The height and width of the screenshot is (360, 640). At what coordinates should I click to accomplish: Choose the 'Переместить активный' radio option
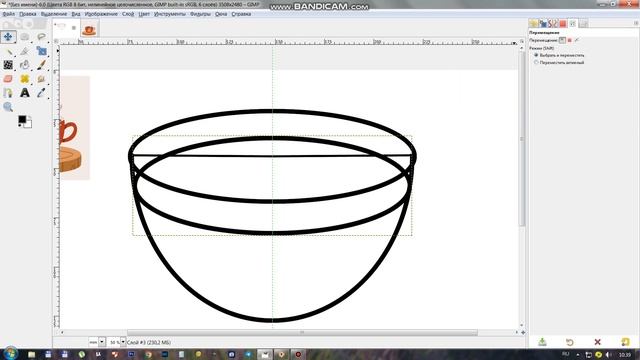point(559,62)
